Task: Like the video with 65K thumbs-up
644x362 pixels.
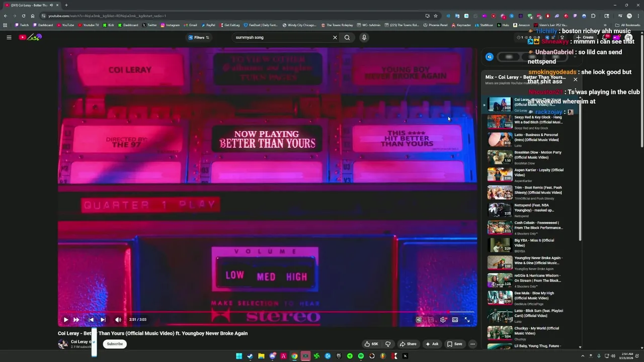Action: click(x=371, y=344)
